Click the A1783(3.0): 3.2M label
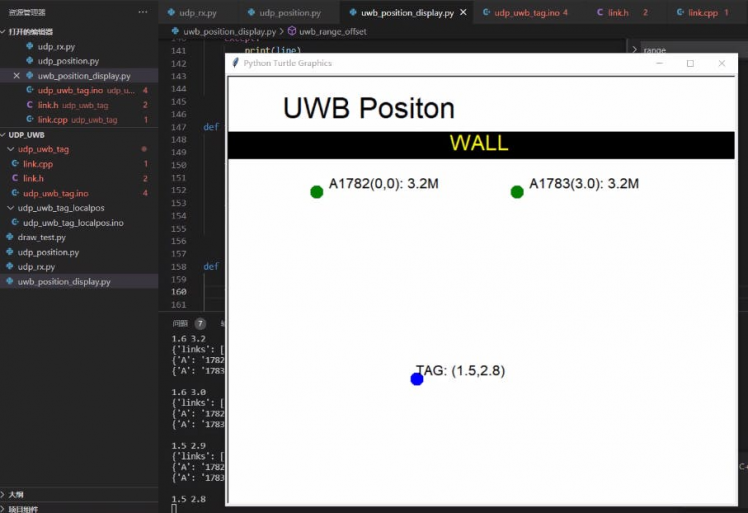Screen dimensions: 748x513 pyautogui.click(x=584, y=184)
